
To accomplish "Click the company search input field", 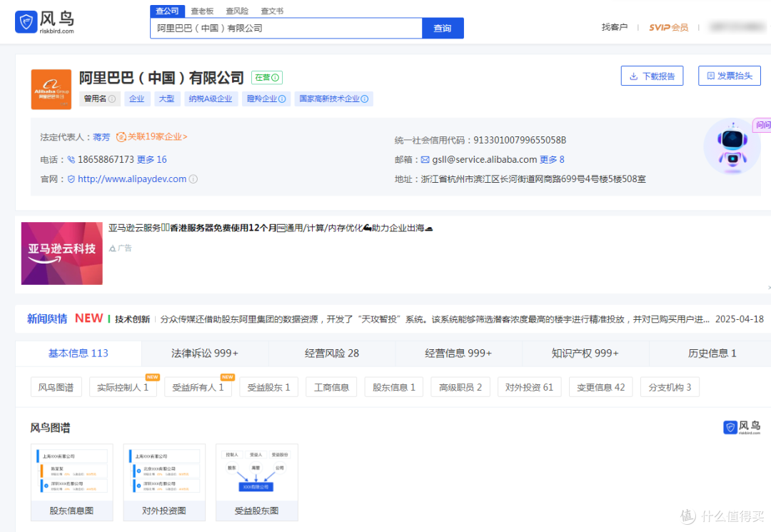I will tap(286, 28).
